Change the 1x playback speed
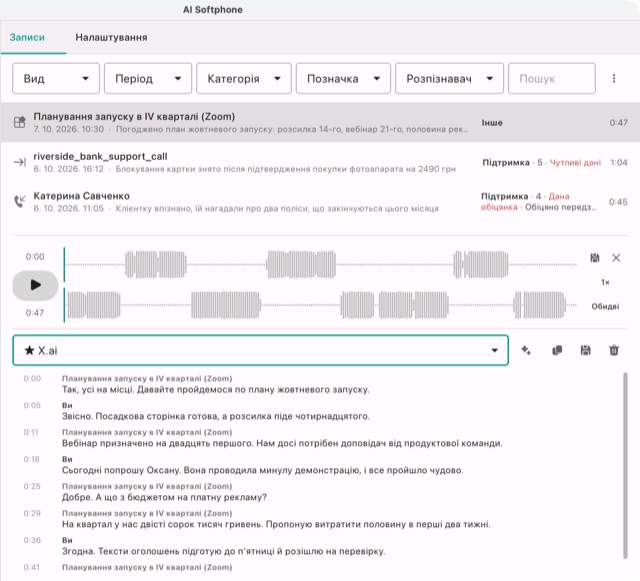 point(605,282)
